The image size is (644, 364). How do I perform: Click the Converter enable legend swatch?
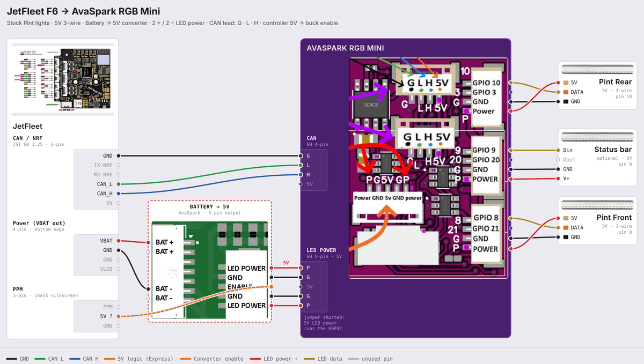pyautogui.click(x=186, y=359)
